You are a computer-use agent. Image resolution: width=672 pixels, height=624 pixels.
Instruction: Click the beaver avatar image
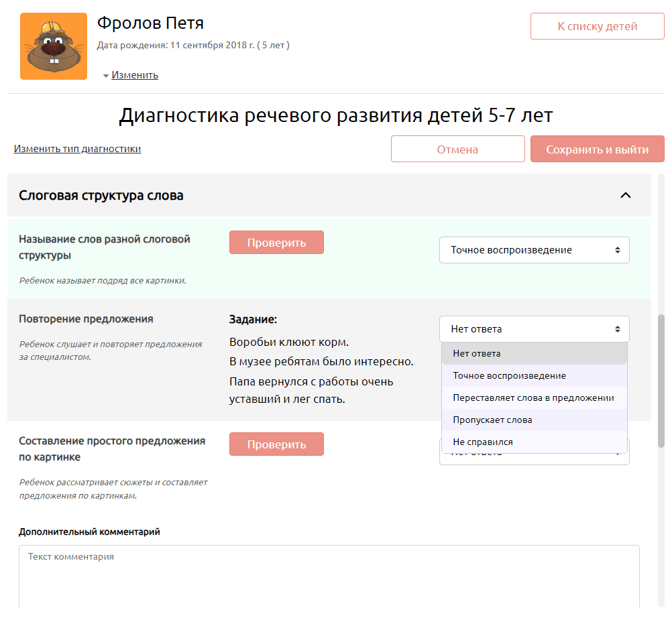[x=54, y=46]
